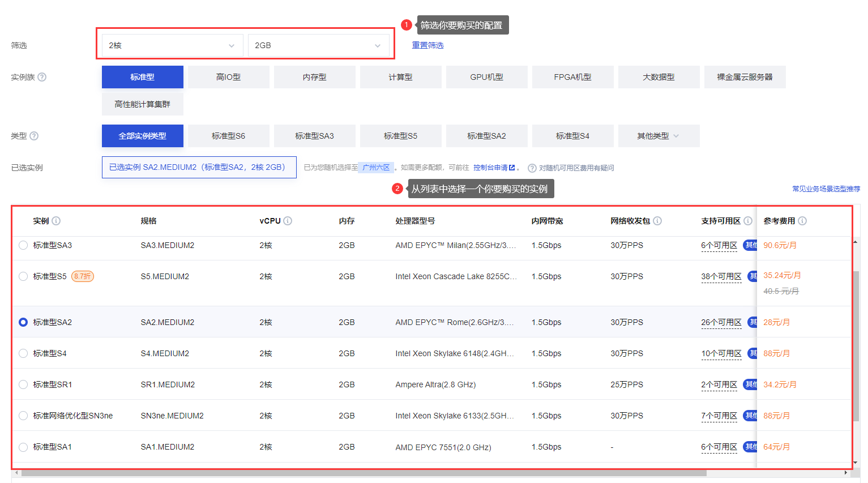This screenshot has height=483, width=868.
Task: Select 裸金属云服务器 family
Action: pyautogui.click(x=745, y=77)
